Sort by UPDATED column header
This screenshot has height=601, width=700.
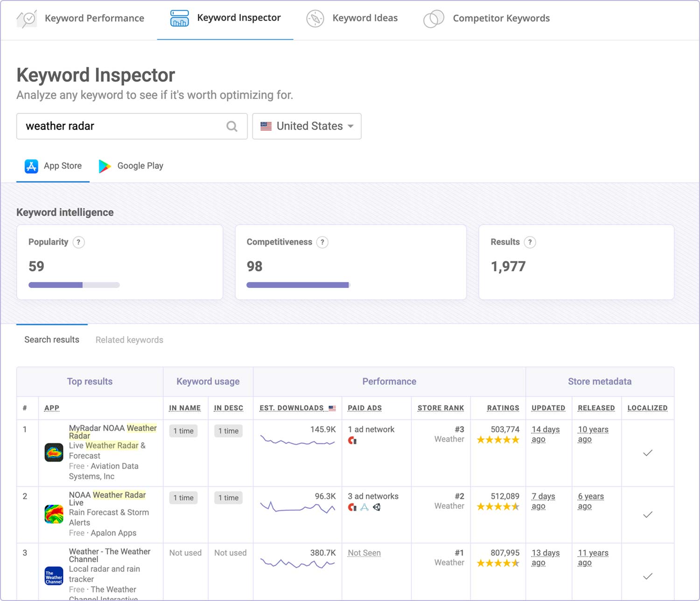548,408
